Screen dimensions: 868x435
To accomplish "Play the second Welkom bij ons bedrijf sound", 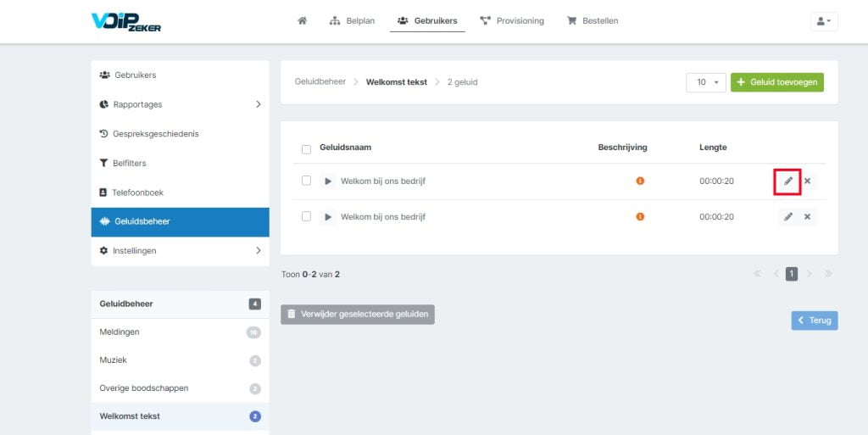I will (328, 217).
